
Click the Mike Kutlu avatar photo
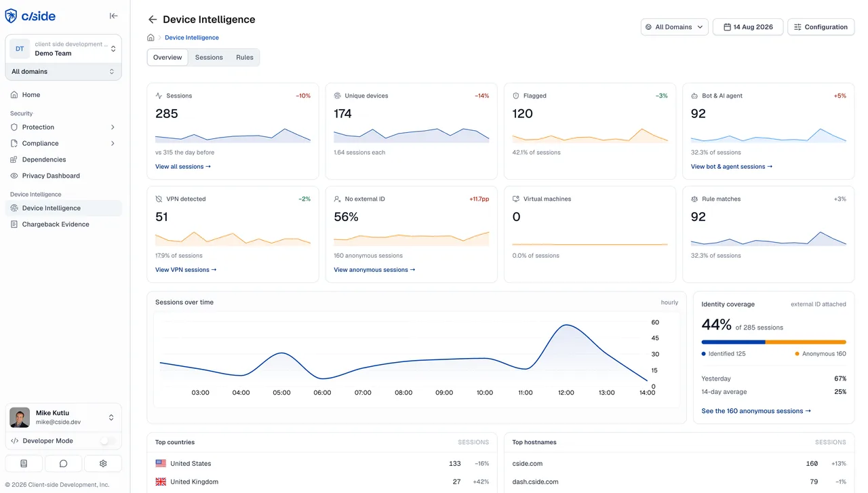click(x=20, y=418)
